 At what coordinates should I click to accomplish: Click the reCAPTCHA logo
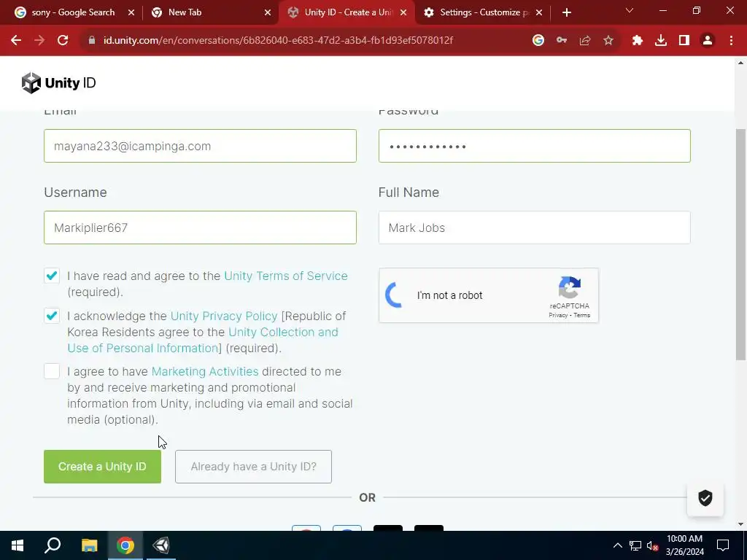(x=570, y=287)
